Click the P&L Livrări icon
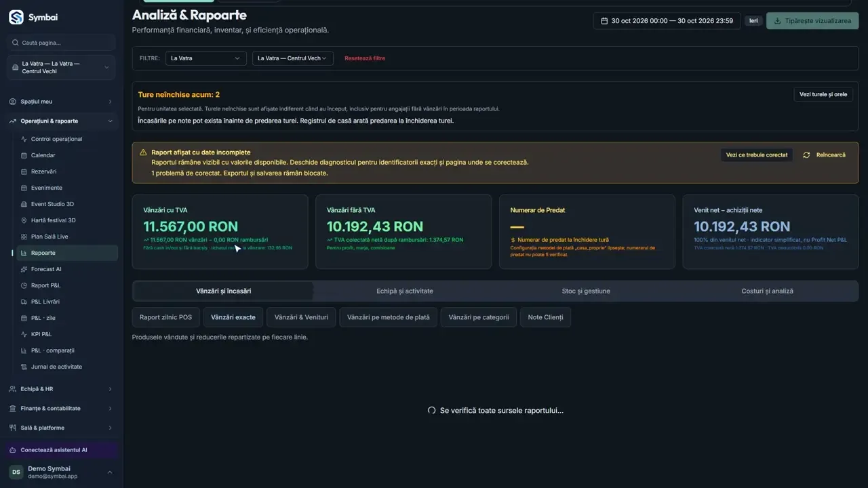 (24, 302)
